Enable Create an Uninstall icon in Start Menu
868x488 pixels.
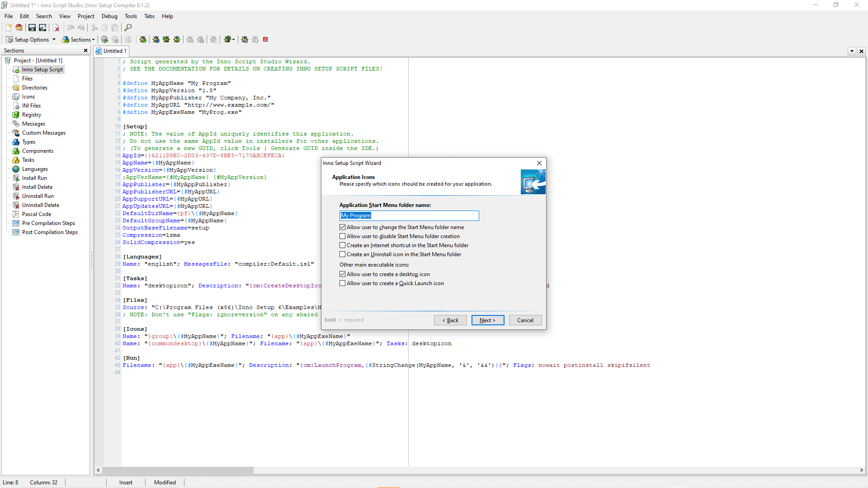[342, 254]
